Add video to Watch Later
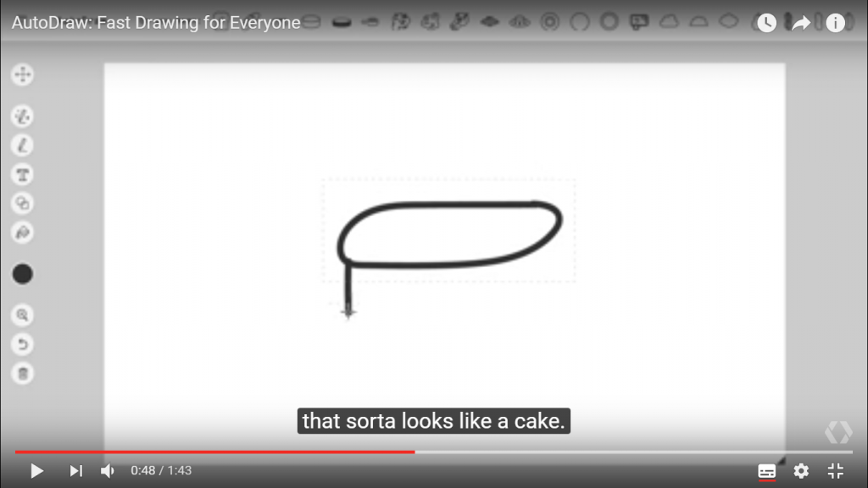 point(766,23)
